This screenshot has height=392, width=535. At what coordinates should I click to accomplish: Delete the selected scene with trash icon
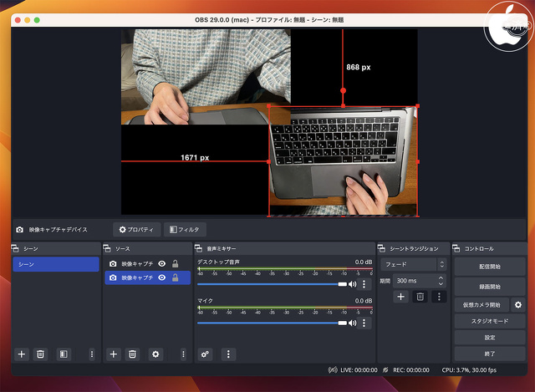(x=40, y=354)
